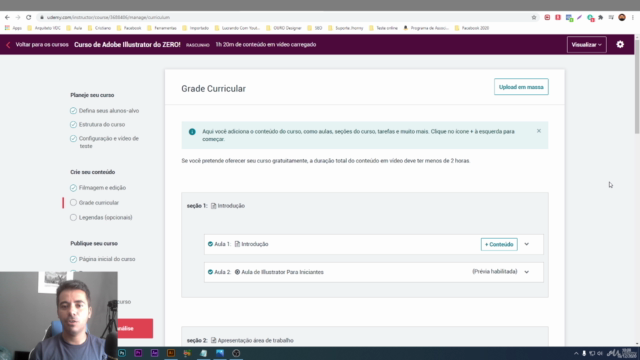Open Arquiteto VDC bookmark folder
This screenshot has height=360, width=640.
(x=44, y=28)
